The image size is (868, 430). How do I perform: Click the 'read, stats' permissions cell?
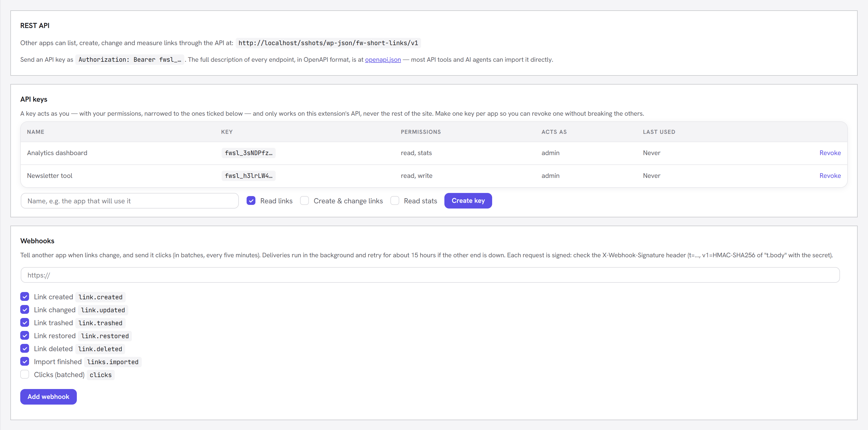coord(416,153)
